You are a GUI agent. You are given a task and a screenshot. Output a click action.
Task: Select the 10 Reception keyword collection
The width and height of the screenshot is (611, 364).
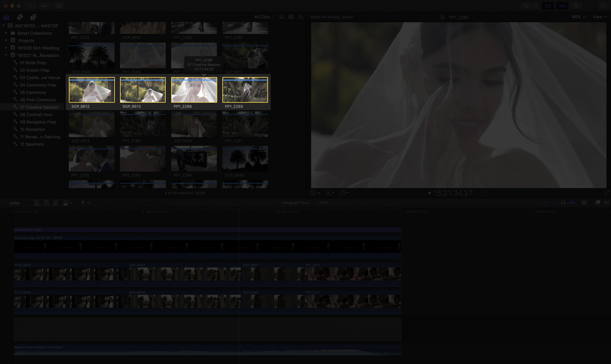point(32,129)
